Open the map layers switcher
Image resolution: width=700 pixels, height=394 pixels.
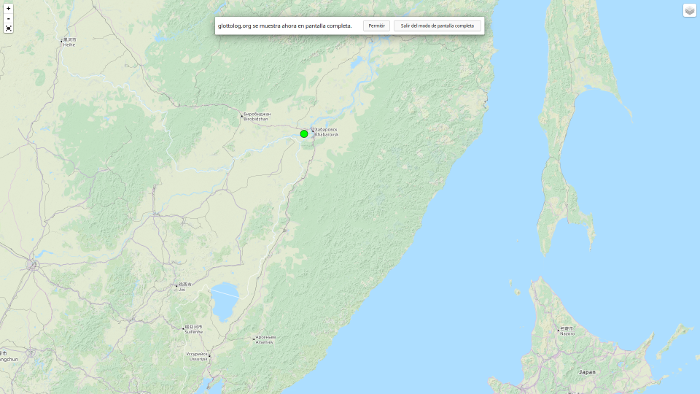(689, 11)
